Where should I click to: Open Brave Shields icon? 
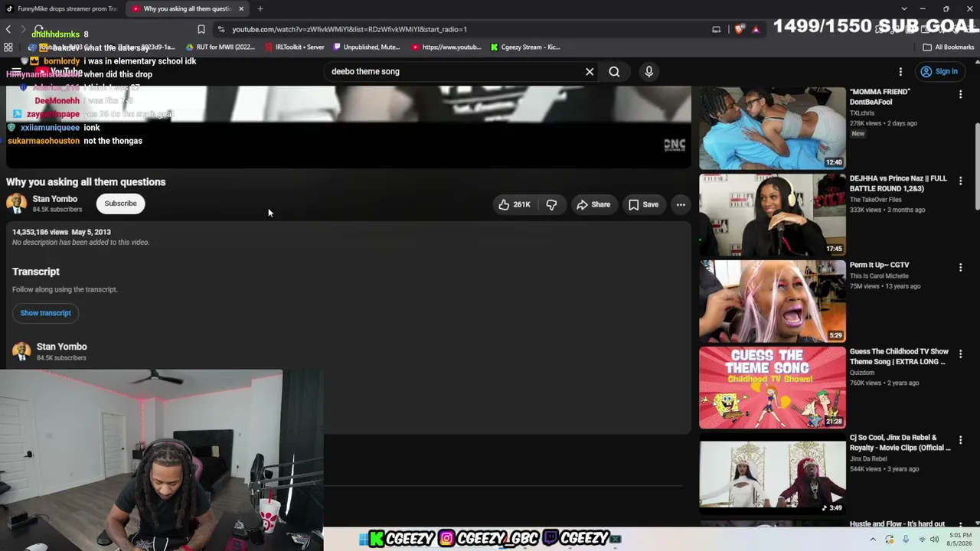coord(739,29)
